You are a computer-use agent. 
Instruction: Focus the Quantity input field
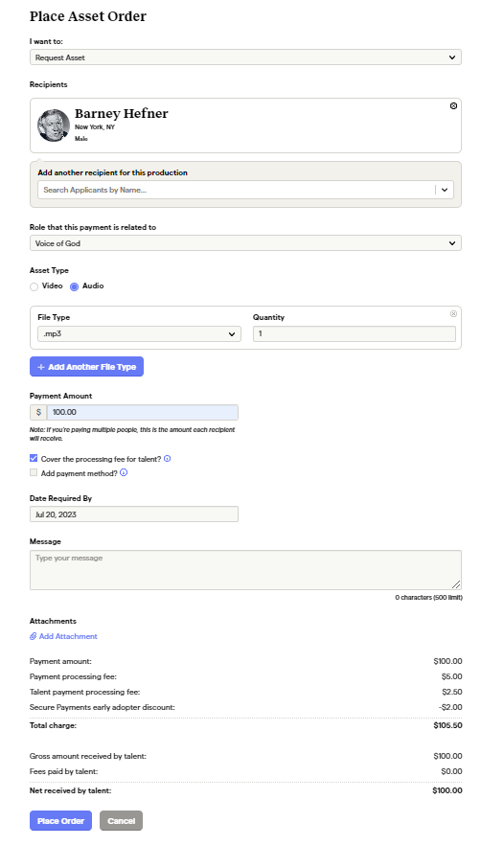pos(355,333)
